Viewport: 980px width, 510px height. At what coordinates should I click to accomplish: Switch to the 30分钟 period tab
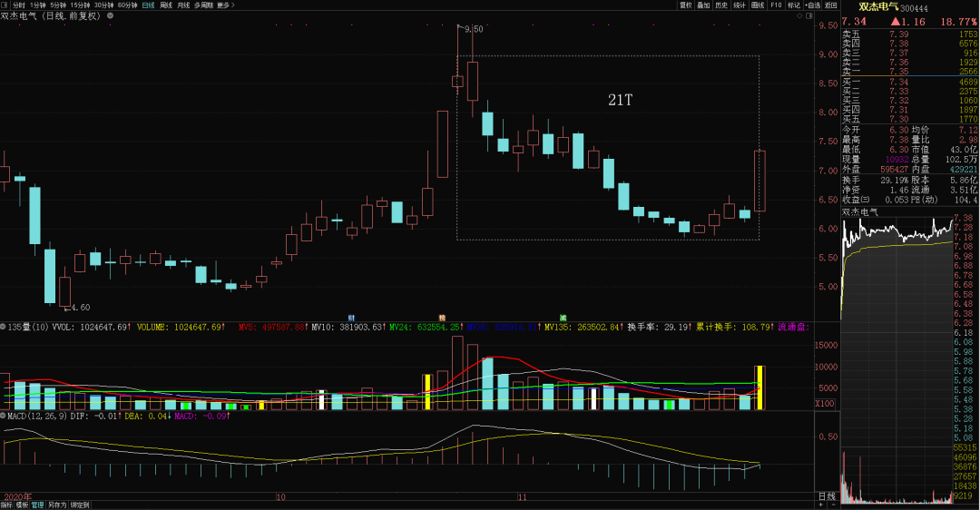tap(103, 5)
